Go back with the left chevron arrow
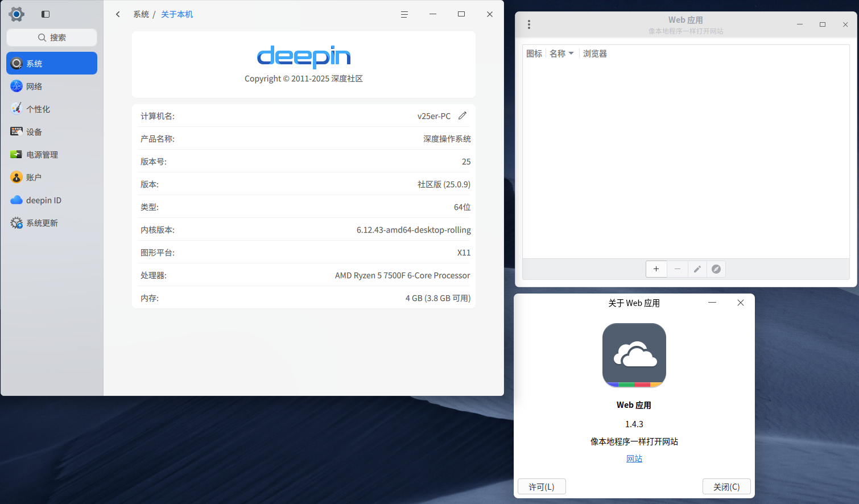The width and height of the screenshot is (859, 504). click(x=118, y=14)
